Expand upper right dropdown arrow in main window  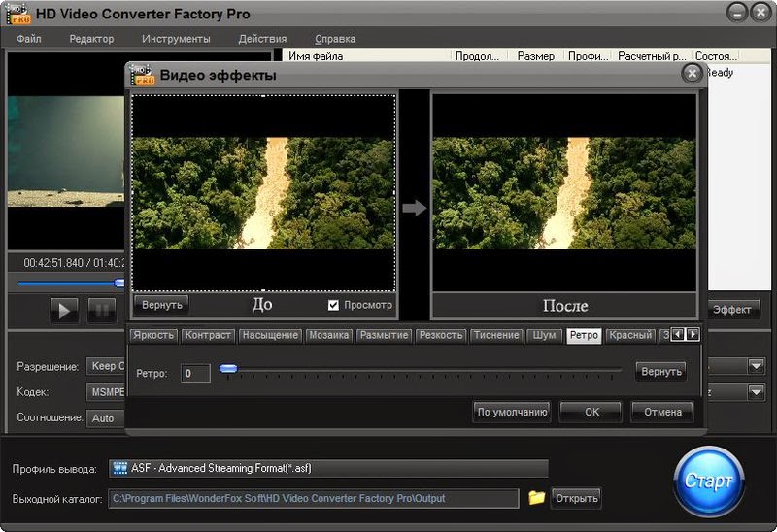[x=756, y=366]
